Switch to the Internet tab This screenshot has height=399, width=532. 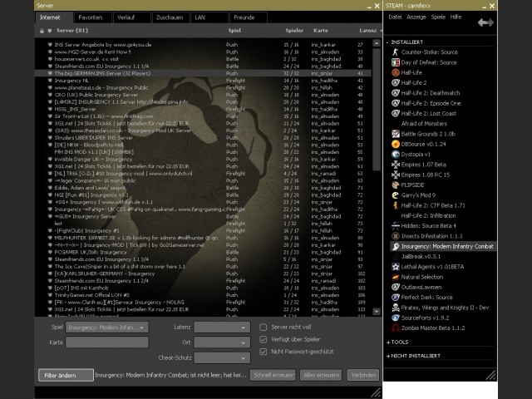(54, 17)
